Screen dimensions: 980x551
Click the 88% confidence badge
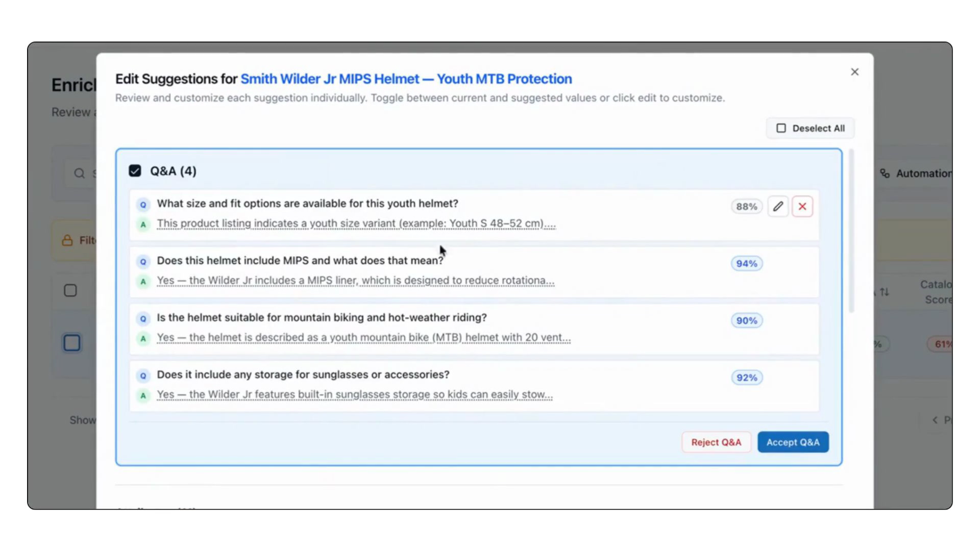746,207
